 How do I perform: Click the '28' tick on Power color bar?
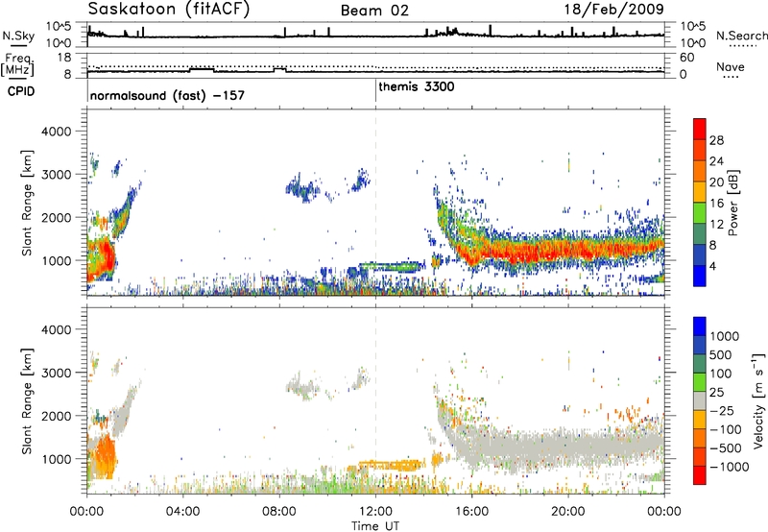[716, 140]
